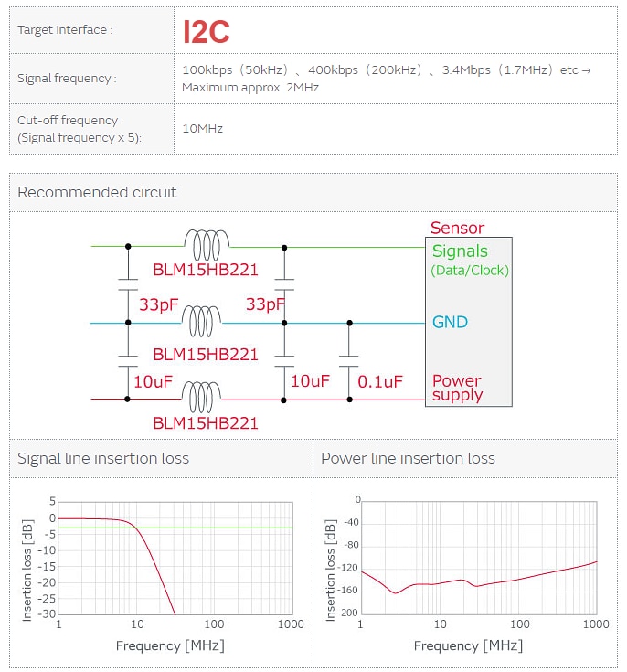The width and height of the screenshot is (627, 672).
Task: Click the topmost BLM15HB221 part label
Action: (x=206, y=271)
